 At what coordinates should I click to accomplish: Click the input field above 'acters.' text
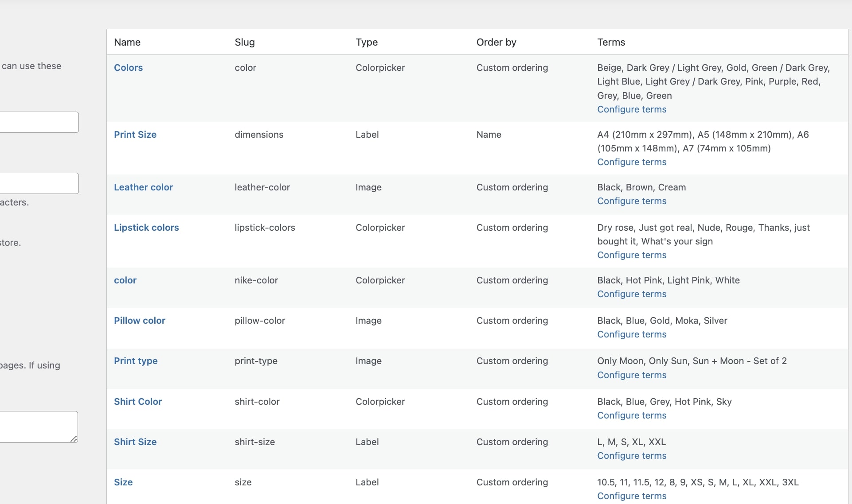pos(39,183)
